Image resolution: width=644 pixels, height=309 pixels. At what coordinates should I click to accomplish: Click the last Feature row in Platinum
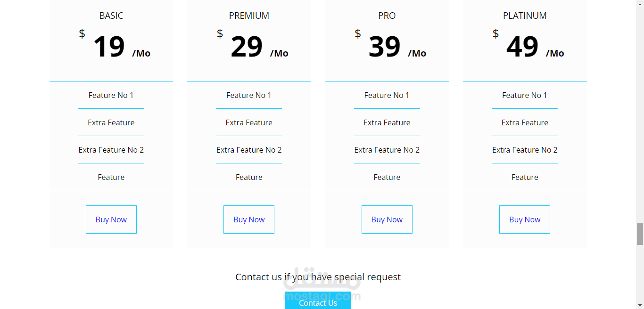tap(525, 177)
